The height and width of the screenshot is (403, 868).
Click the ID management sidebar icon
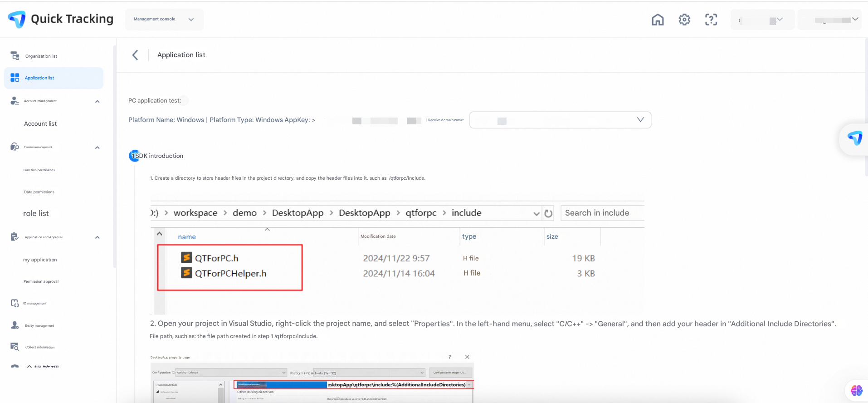click(x=15, y=303)
